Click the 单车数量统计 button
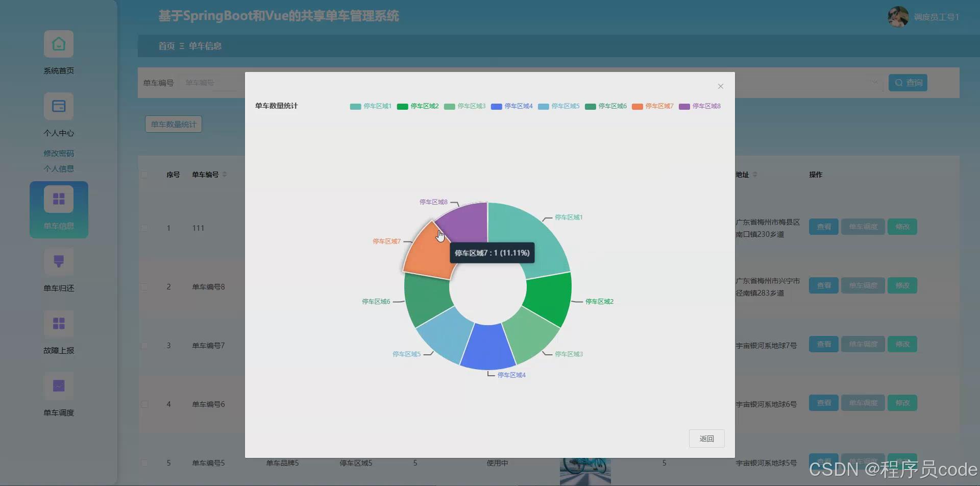Viewport: 980px width, 486px height. [173, 124]
